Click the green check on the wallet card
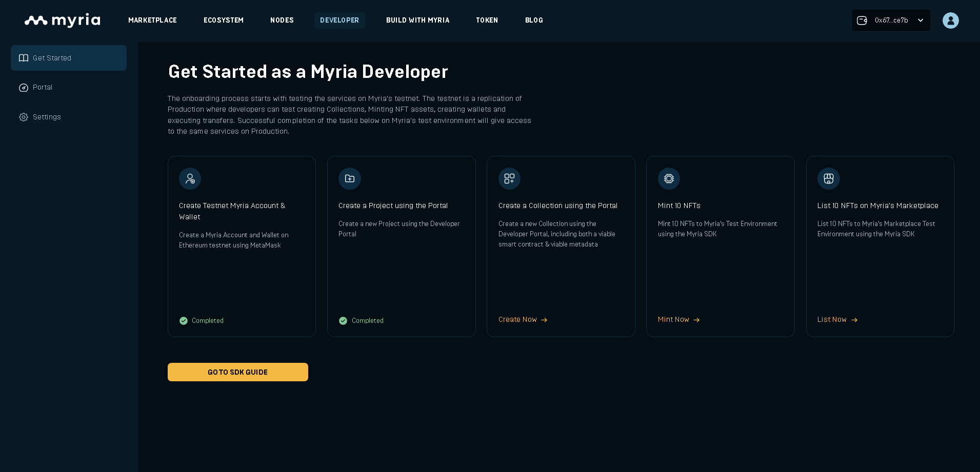 pyautogui.click(x=184, y=321)
